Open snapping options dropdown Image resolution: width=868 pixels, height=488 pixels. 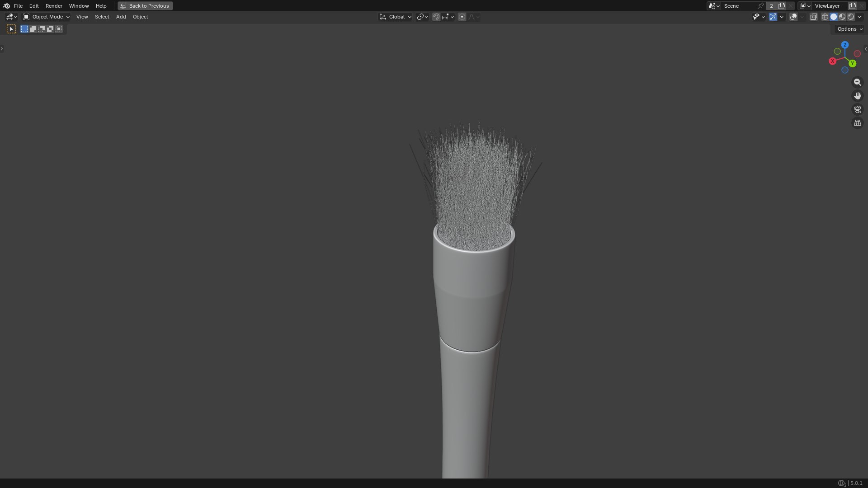tap(448, 17)
